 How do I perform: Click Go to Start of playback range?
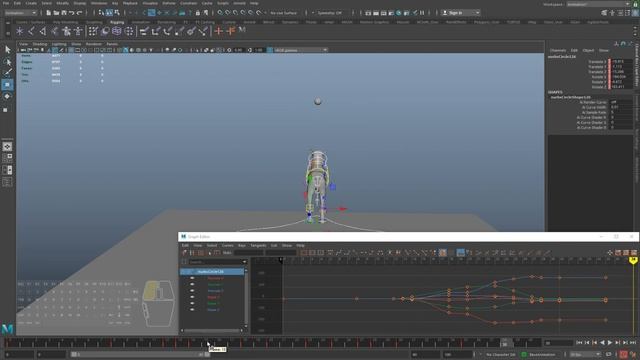pos(579,343)
